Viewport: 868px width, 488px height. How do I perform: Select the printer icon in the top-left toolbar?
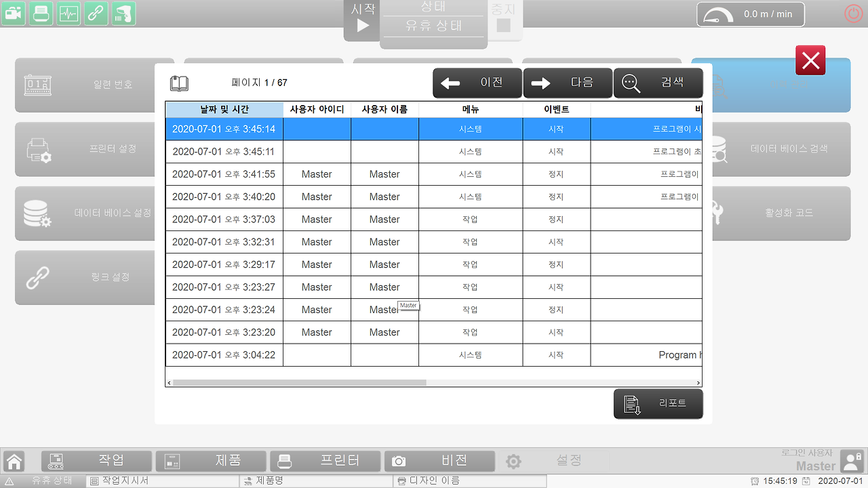(x=41, y=14)
